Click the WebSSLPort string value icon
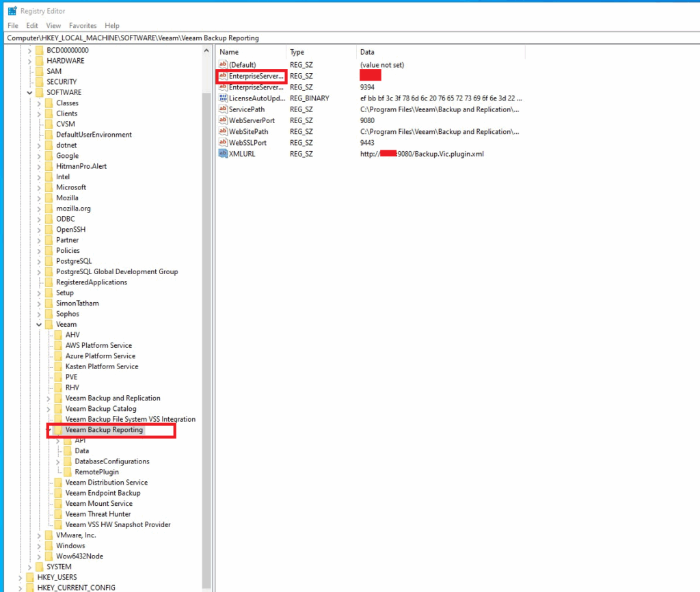 pyautogui.click(x=224, y=142)
